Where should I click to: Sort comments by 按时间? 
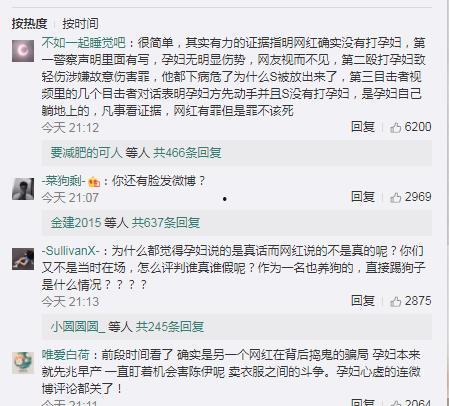(80, 24)
